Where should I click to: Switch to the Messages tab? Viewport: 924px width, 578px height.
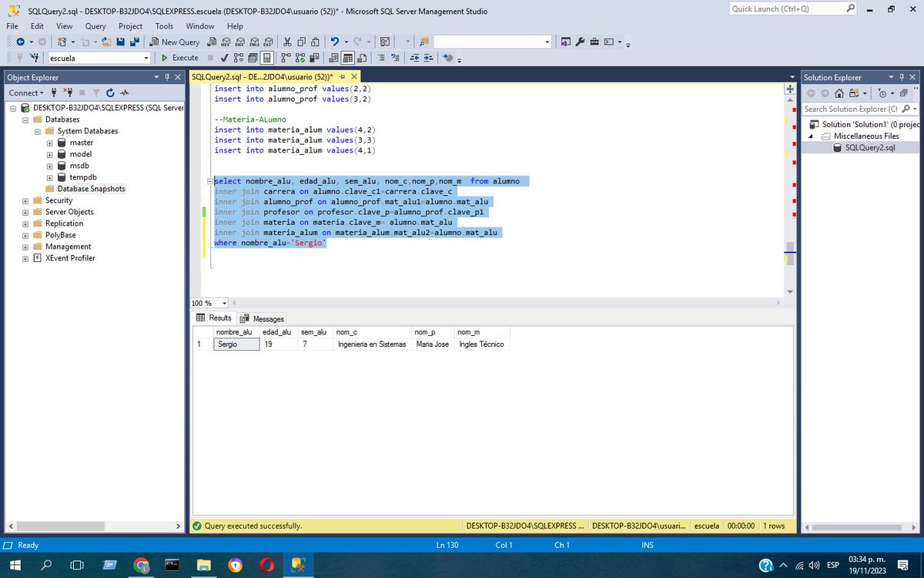268,318
